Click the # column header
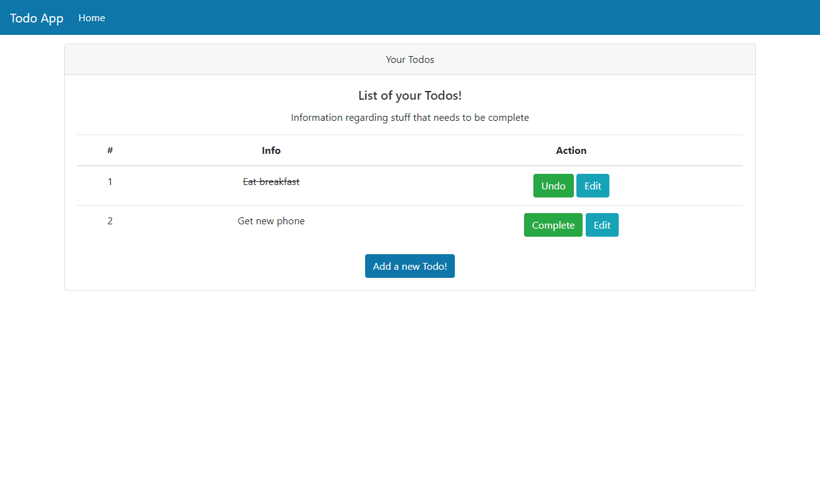820x504 pixels. pyautogui.click(x=110, y=151)
